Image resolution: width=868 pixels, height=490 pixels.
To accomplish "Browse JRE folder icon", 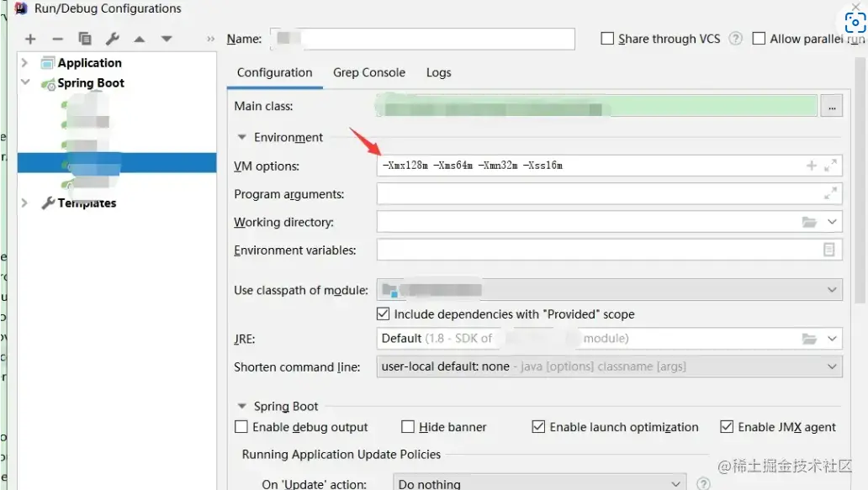I will click(809, 339).
